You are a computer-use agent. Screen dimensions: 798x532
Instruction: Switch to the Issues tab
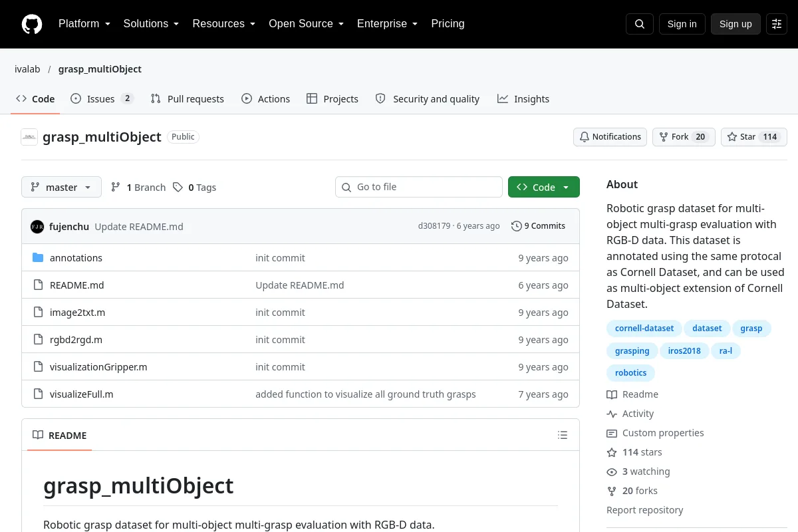tap(102, 99)
